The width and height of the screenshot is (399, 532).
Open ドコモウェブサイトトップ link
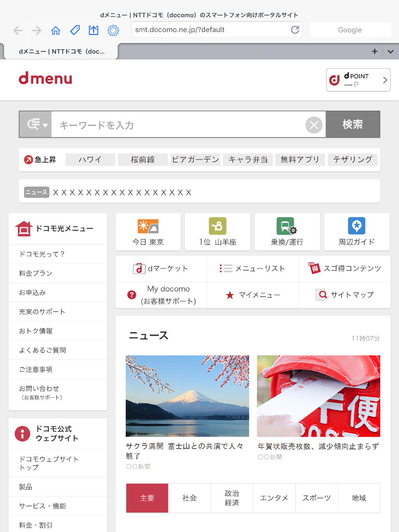tap(58, 463)
